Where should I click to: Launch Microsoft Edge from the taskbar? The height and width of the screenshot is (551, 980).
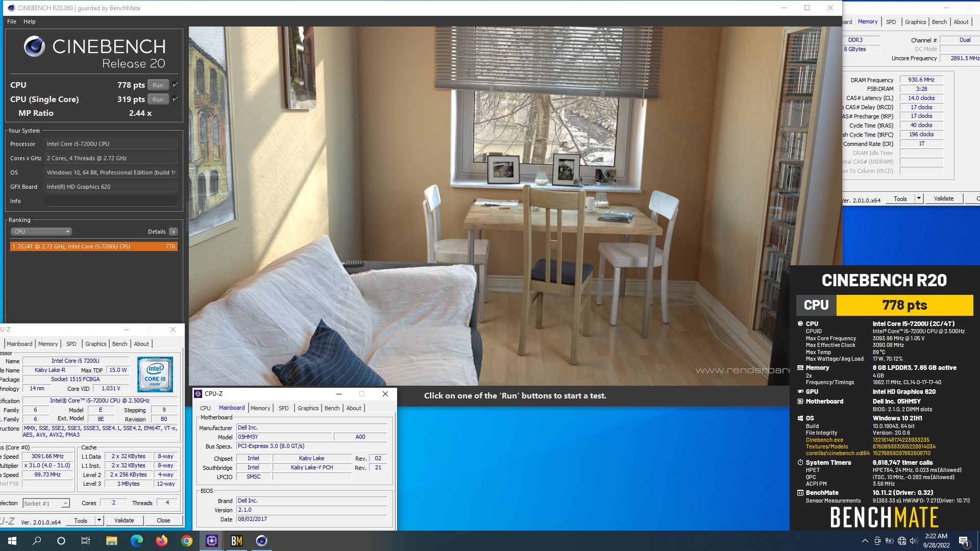coord(136,541)
